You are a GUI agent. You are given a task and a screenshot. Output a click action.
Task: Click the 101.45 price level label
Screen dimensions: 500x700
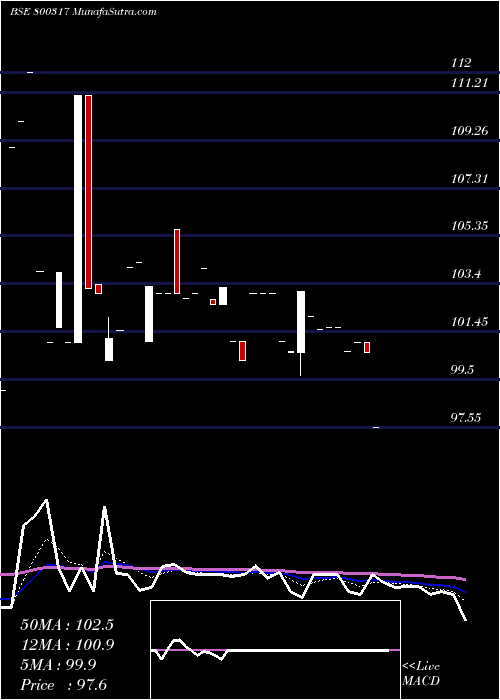[x=469, y=322]
